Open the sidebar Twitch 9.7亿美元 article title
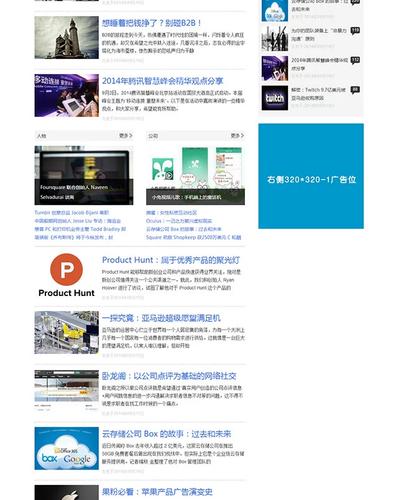This screenshot has height=500, width=398. 319,94
